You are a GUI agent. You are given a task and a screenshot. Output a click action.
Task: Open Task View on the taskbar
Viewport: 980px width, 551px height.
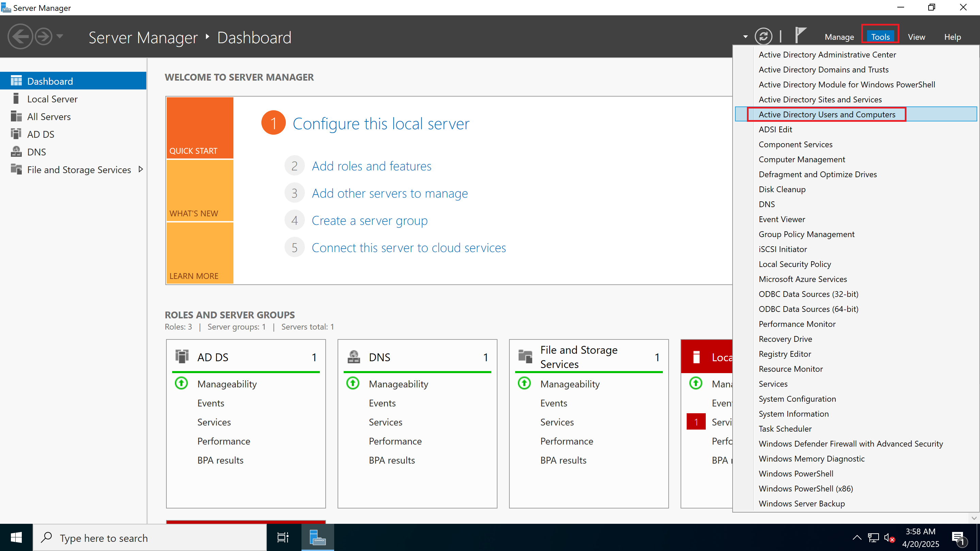283,538
